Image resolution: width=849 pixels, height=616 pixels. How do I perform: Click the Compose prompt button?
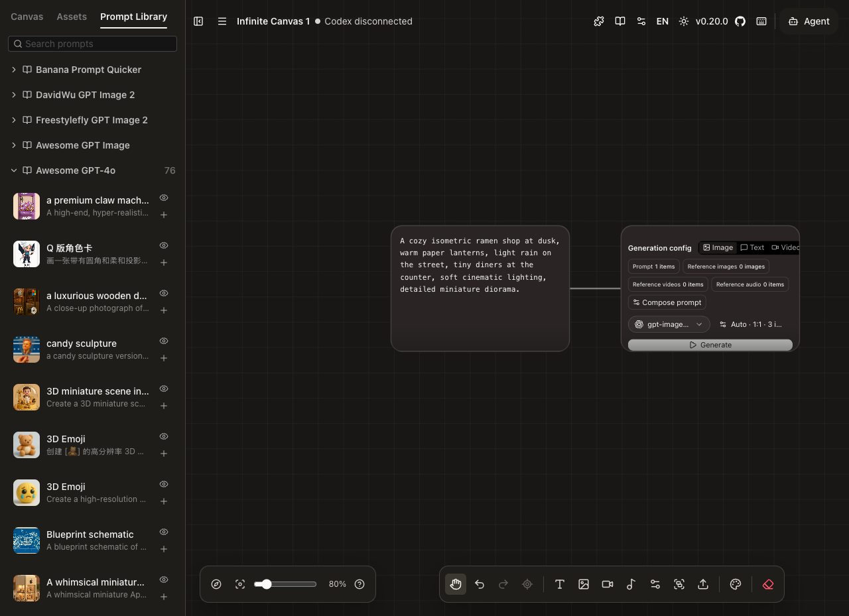(667, 302)
